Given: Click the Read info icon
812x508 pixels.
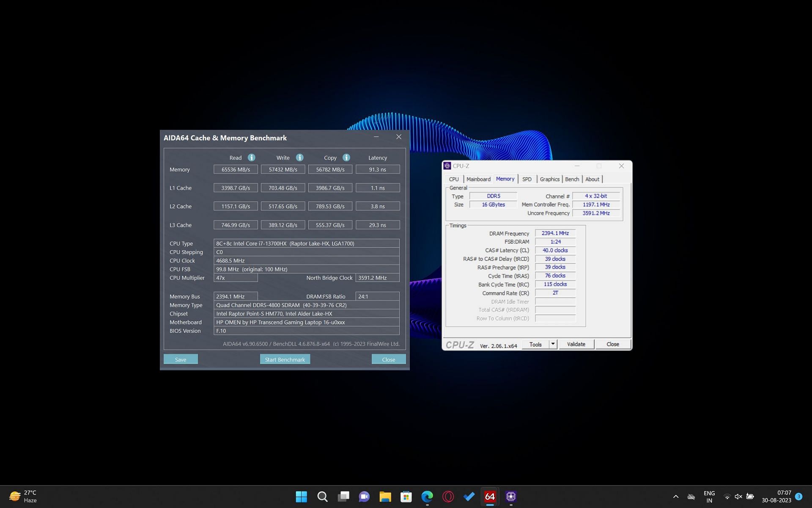Looking at the screenshot, I should 251,157.
